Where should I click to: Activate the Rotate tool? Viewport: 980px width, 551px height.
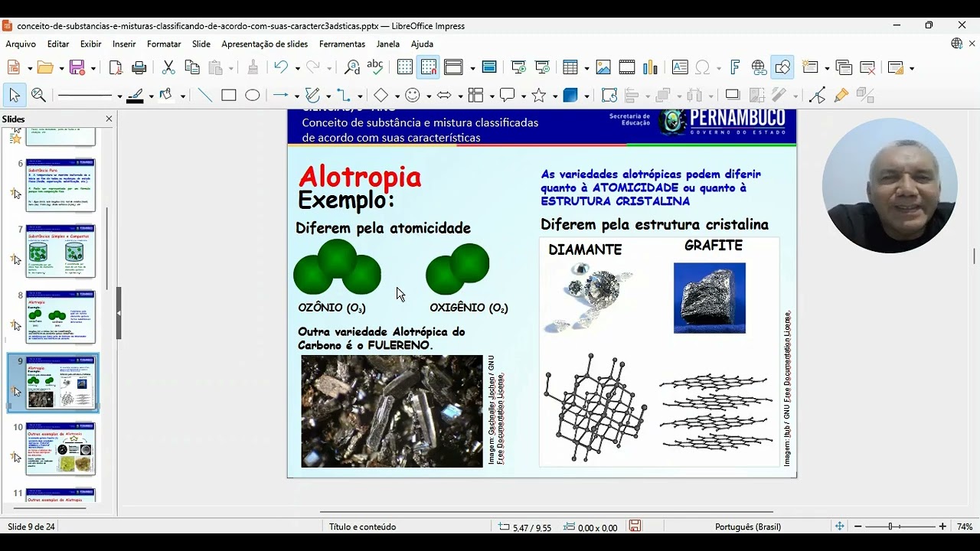click(x=609, y=96)
